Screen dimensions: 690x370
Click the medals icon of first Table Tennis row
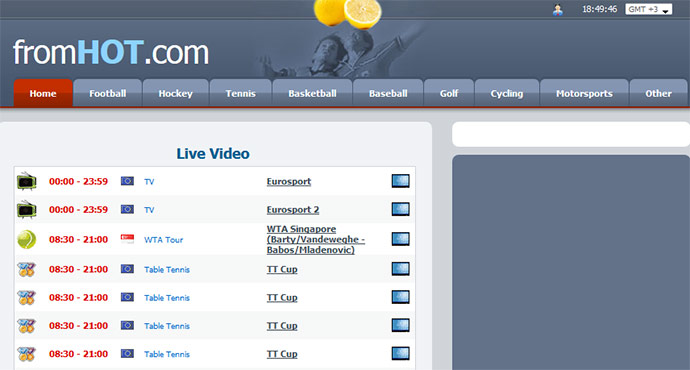[x=26, y=269]
